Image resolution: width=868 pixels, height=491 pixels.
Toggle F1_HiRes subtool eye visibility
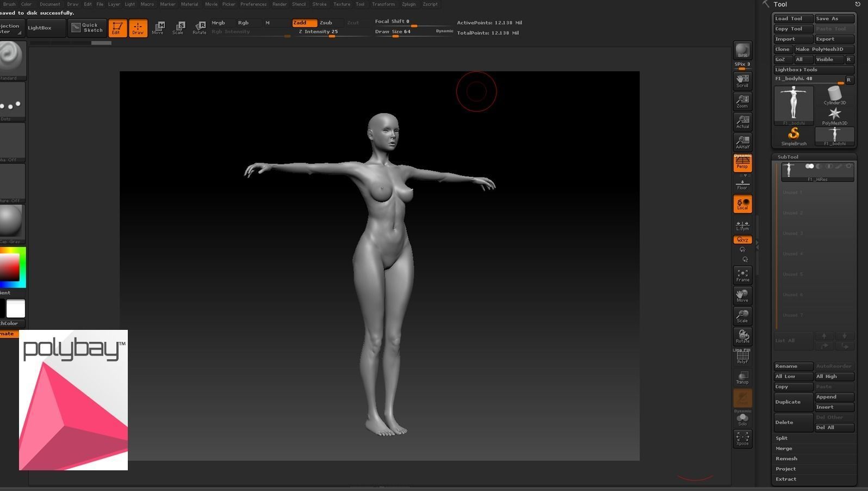(848, 166)
